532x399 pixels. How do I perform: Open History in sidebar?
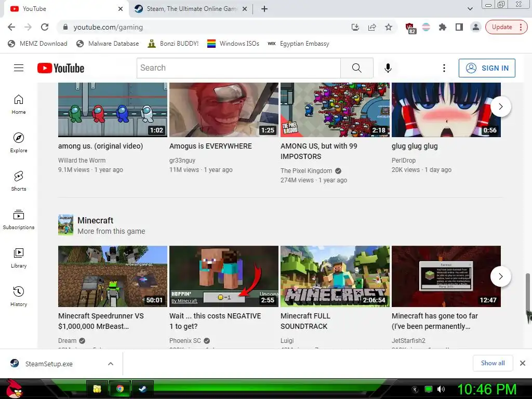click(x=19, y=297)
